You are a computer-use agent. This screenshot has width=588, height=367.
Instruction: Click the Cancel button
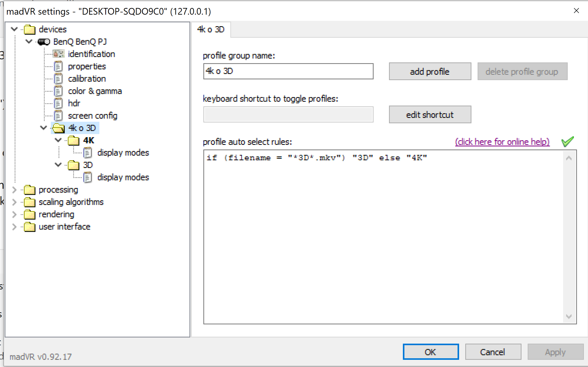tap(493, 352)
